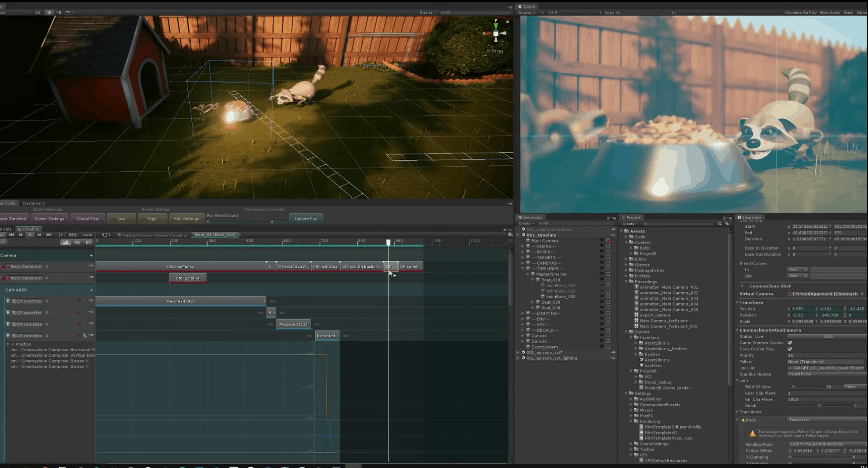Image resolution: width=868 pixels, height=468 pixels.
Task: Open Standby Update Round Robin dropdown
Action: point(827,374)
